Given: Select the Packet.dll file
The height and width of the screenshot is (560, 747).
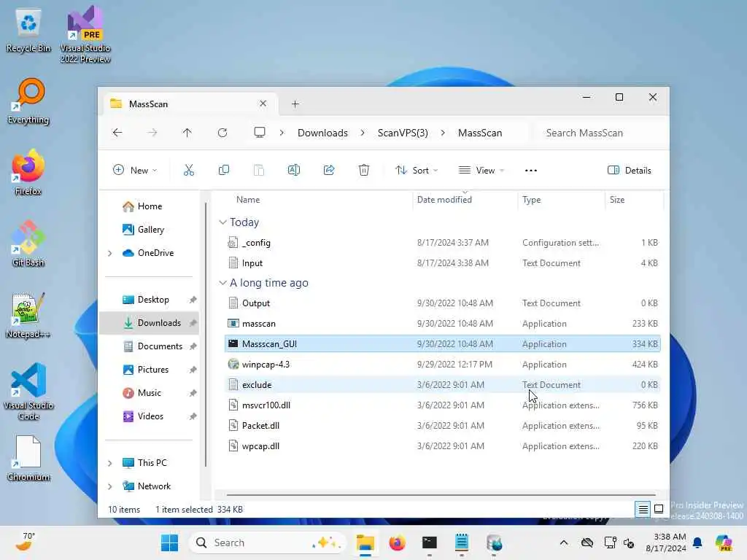Looking at the screenshot, I should coord(442,426).
